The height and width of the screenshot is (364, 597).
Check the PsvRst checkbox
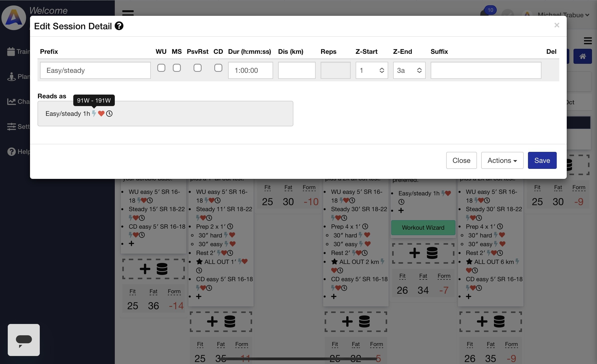click(198, 68)
